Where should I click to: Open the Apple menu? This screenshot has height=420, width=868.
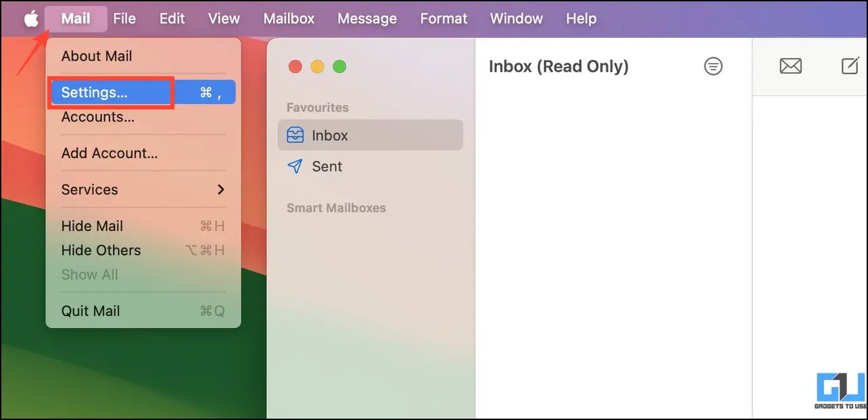pos(31,19)
